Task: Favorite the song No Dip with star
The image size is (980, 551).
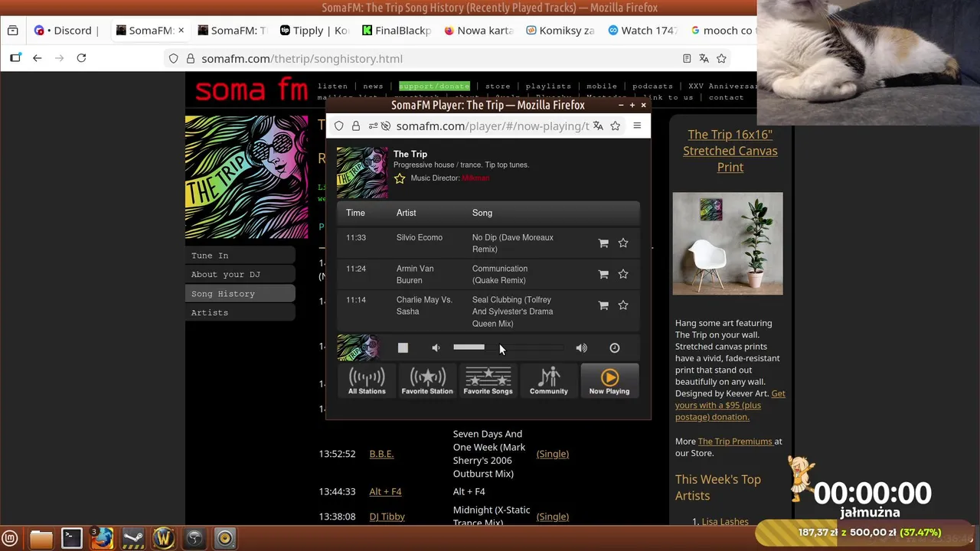Action: [x=623, y=243]
